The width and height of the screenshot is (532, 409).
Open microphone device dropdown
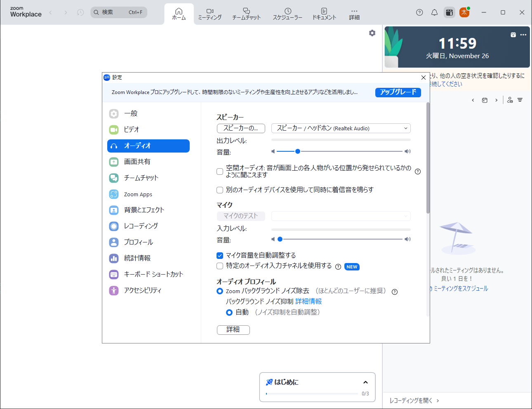tap(341, 216)
